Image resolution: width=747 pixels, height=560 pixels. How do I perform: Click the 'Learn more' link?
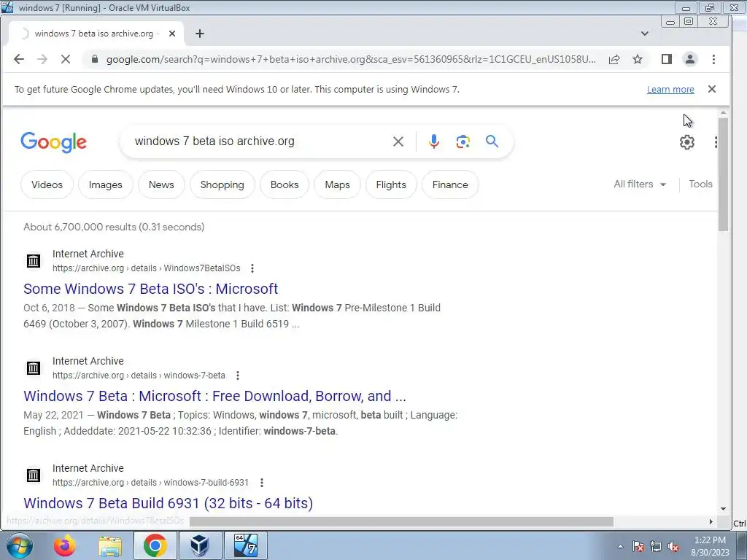coord(670,90)
